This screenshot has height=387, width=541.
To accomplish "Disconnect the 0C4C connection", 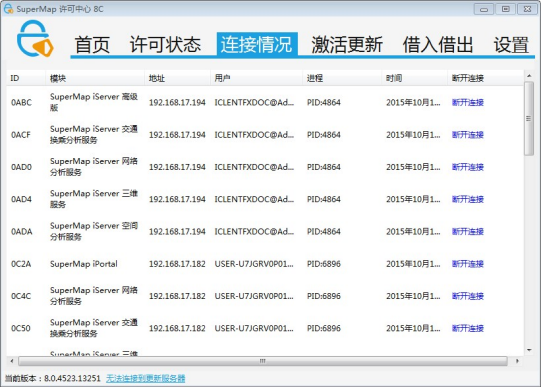I will [468, 296].
